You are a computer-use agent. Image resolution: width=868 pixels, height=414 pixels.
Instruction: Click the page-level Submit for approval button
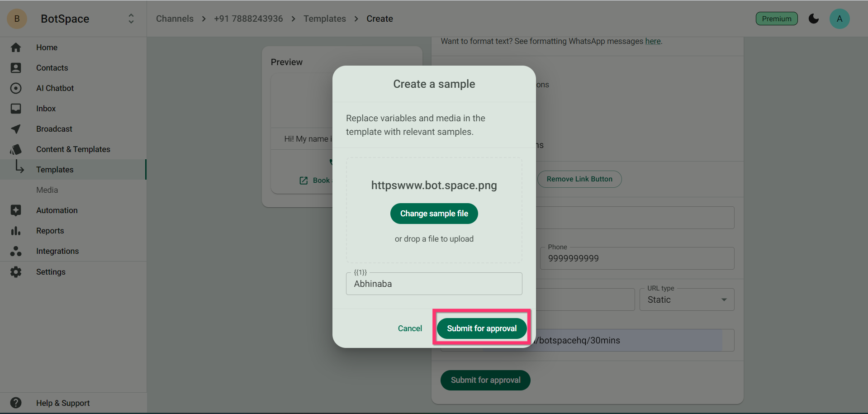(485, 380)
